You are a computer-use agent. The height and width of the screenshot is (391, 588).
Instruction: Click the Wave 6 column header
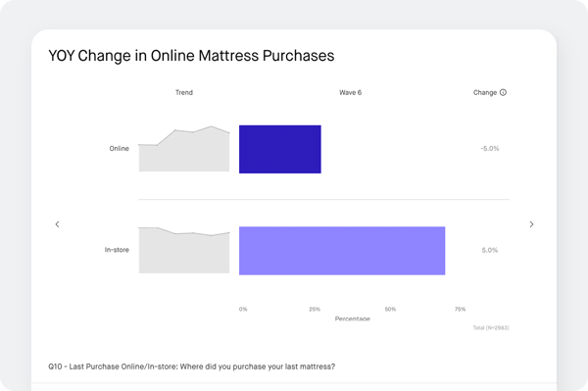tap(350, 92)
